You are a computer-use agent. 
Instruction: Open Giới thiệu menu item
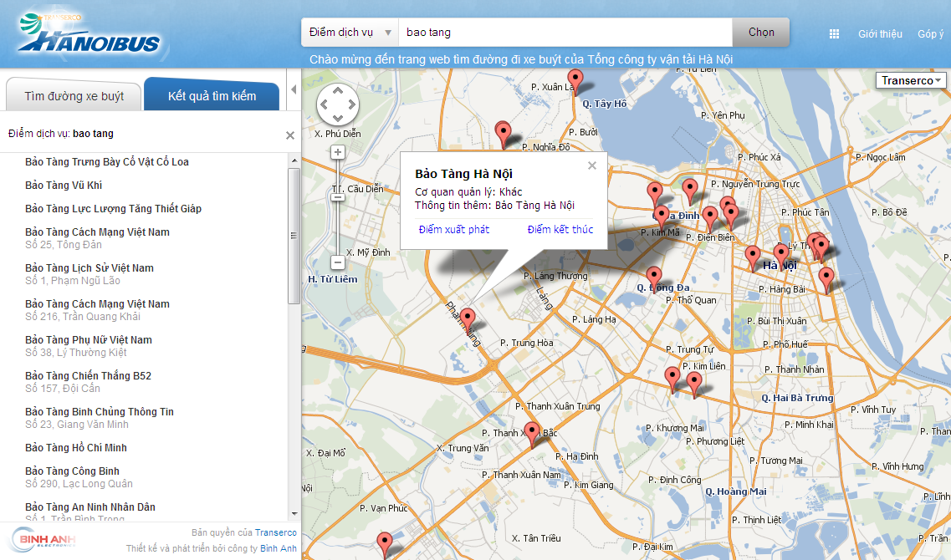coord(880,34)
